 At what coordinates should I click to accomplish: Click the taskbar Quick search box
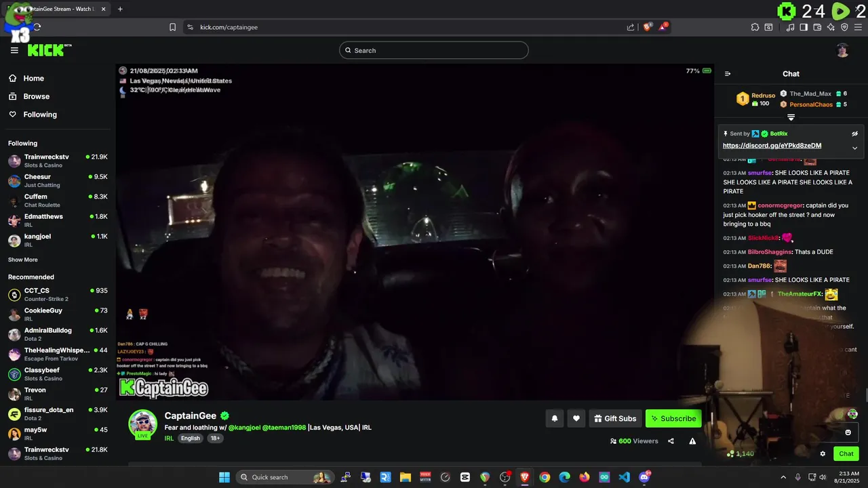(285, 477)
